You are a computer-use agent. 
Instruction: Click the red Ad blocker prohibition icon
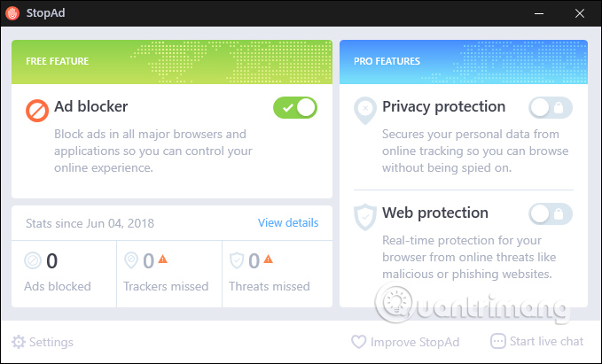(36, 110)
